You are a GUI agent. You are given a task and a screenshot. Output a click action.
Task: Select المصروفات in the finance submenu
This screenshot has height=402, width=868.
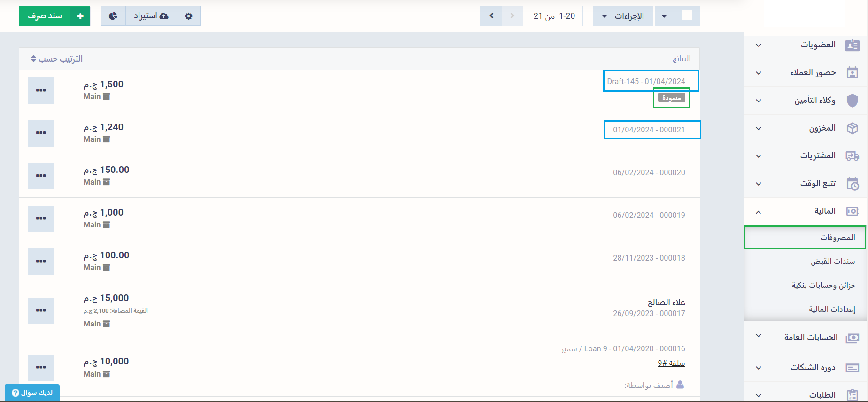point(837,238)
